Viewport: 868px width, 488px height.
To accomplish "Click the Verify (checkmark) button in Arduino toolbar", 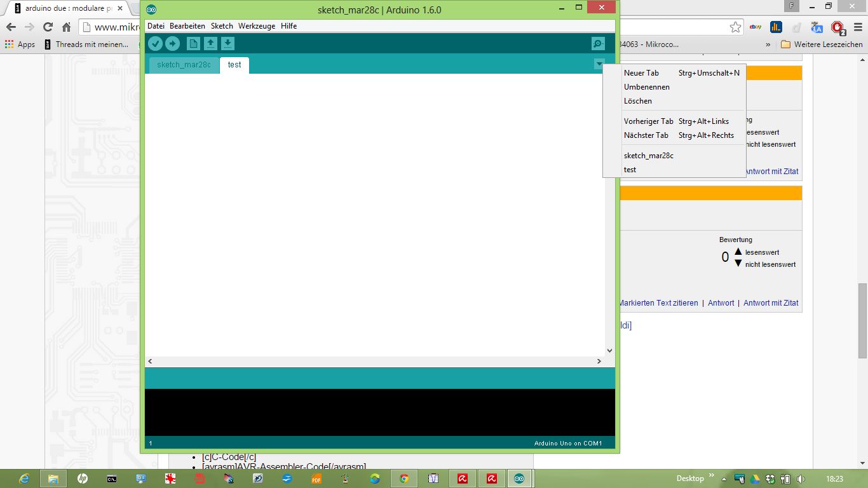I will 155,43.
